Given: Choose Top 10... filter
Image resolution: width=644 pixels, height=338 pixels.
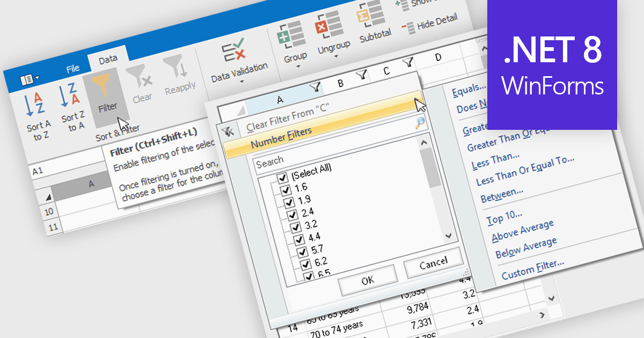Looking at the screenshot, I should [504, 218].
